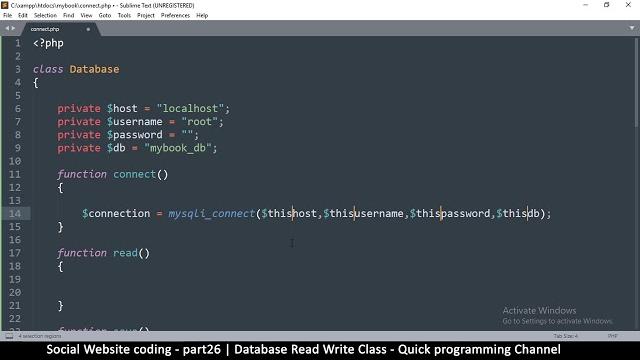Click the tab navigation right arrow
The image size is (640, 360).
click(13, 28)
